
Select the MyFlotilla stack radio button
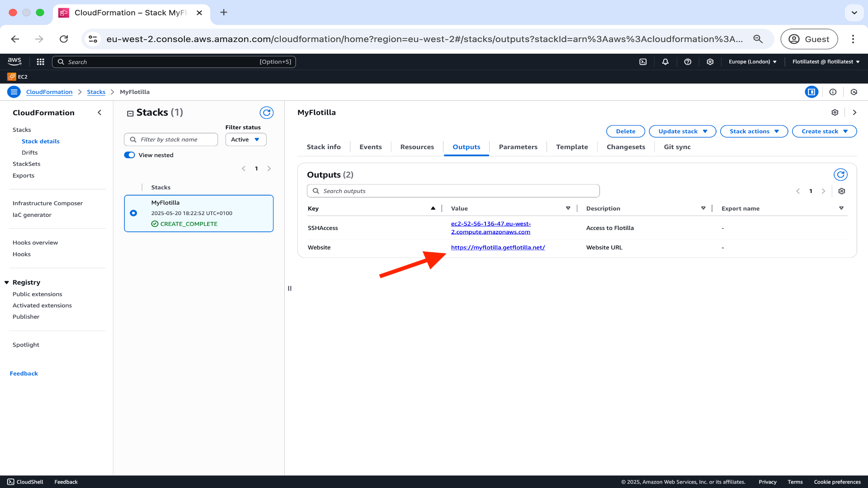click(x=133, y=213)
